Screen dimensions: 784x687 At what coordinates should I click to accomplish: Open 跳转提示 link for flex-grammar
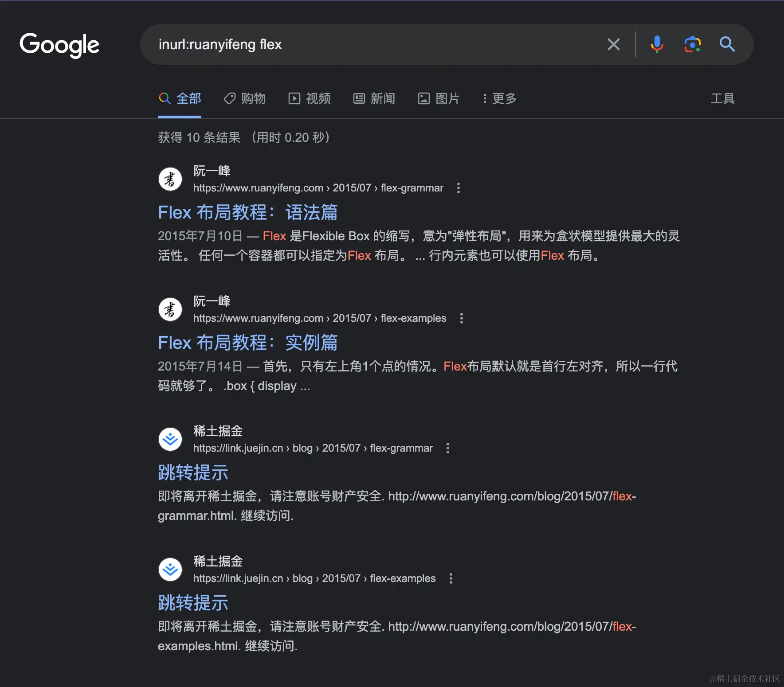click(x=193, y=472)
